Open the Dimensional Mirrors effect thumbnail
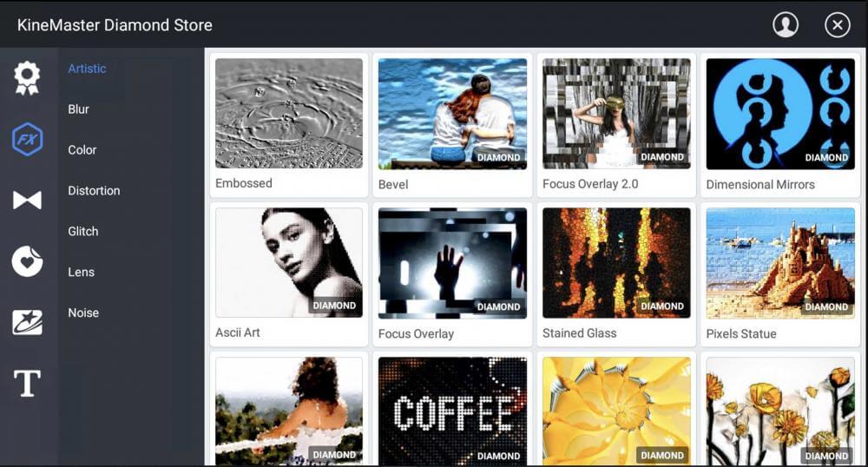This screenshot has width=868, height=467. point(780,114)
